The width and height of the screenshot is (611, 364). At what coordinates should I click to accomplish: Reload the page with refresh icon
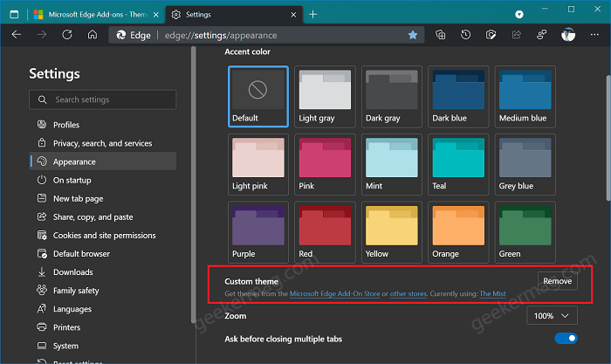coord(67,35)
